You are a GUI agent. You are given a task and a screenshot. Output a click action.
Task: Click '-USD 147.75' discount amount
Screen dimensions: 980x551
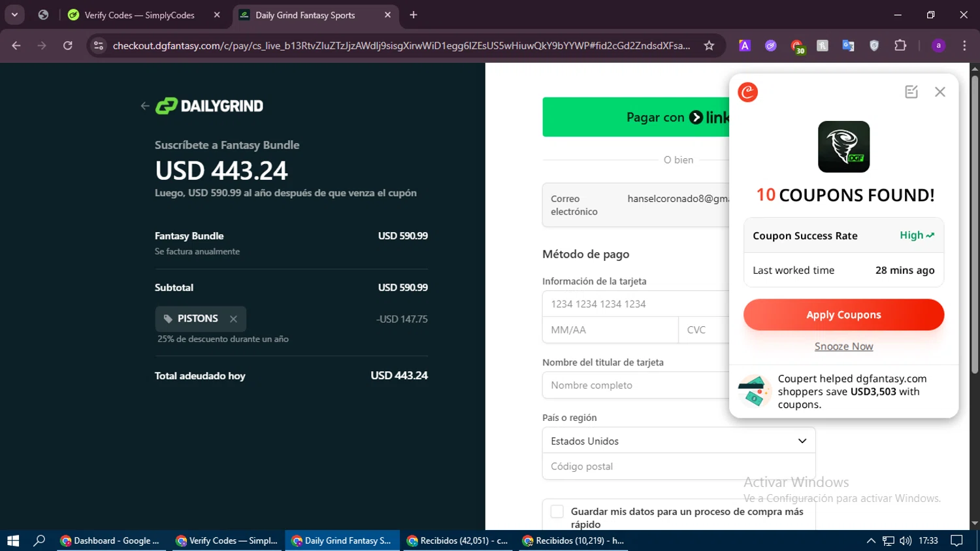pos(402,319)
